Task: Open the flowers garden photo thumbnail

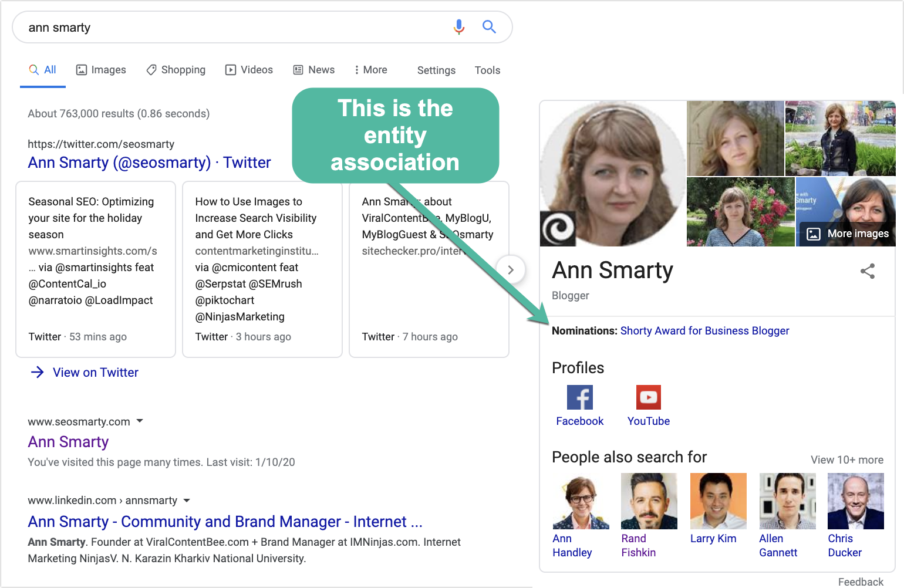Action: (x=741, y=212)
